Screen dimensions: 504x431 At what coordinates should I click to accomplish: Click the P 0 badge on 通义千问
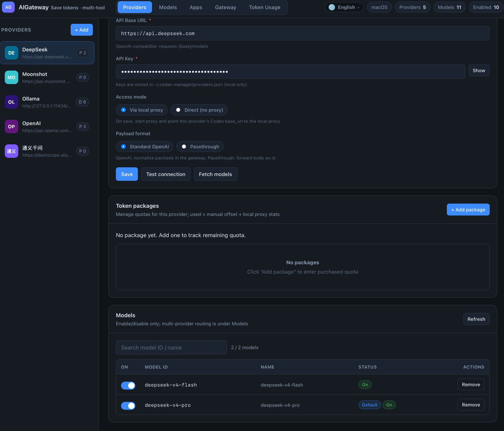(x=83, y=151)
